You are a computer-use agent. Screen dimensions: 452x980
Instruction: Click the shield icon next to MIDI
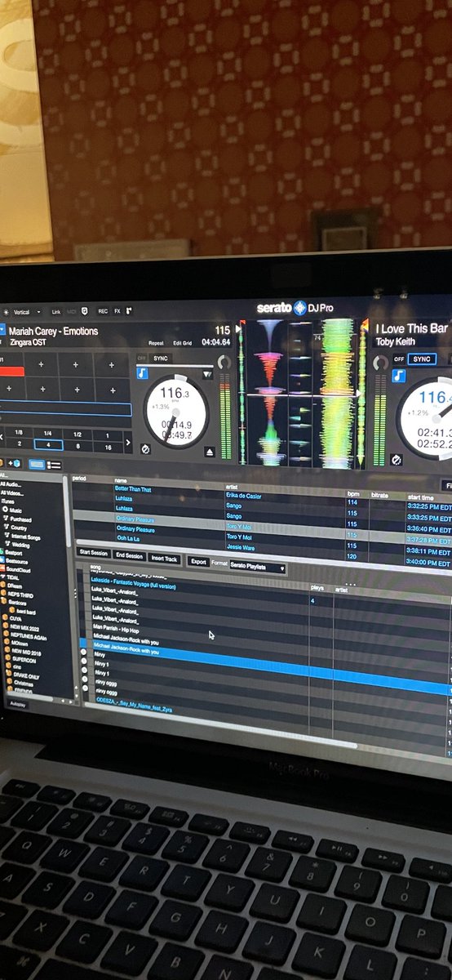(x=85, y=311)
